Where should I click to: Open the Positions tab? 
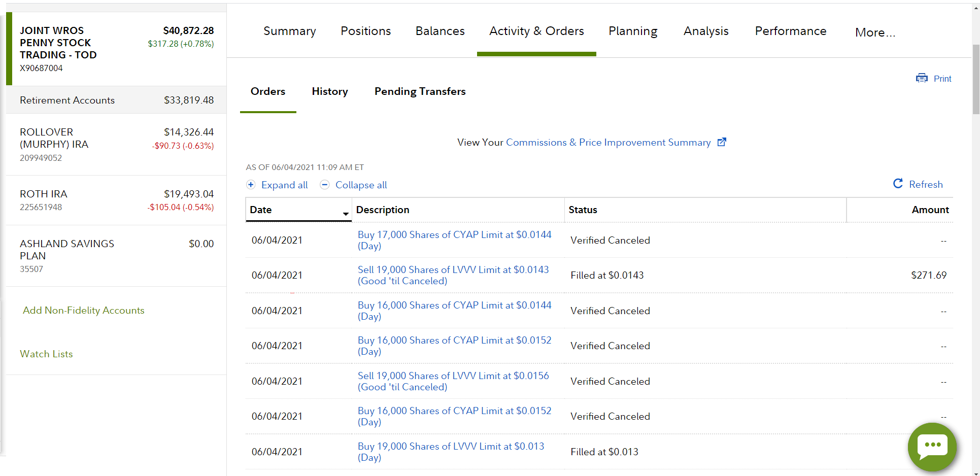365,31
